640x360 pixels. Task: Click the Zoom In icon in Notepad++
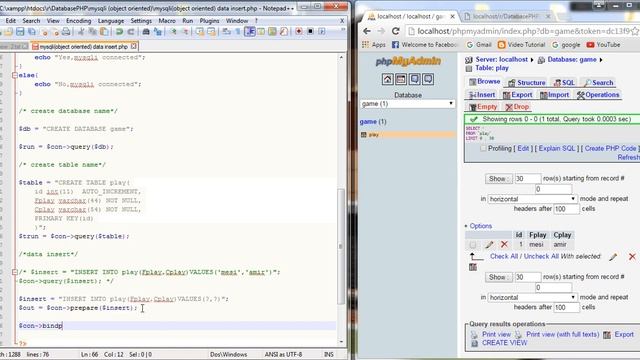[173, 32]
